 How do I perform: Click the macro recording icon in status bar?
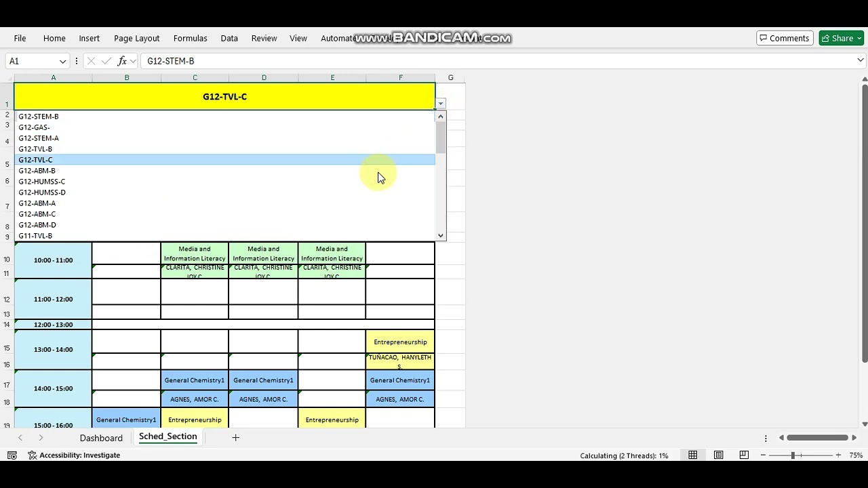pyautogui.click(x=12, y=455)
